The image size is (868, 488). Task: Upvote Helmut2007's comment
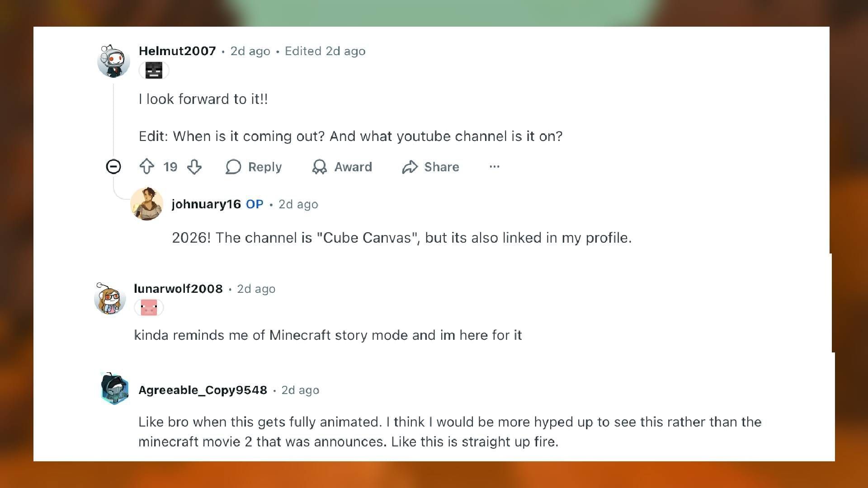tap(146, 167)
